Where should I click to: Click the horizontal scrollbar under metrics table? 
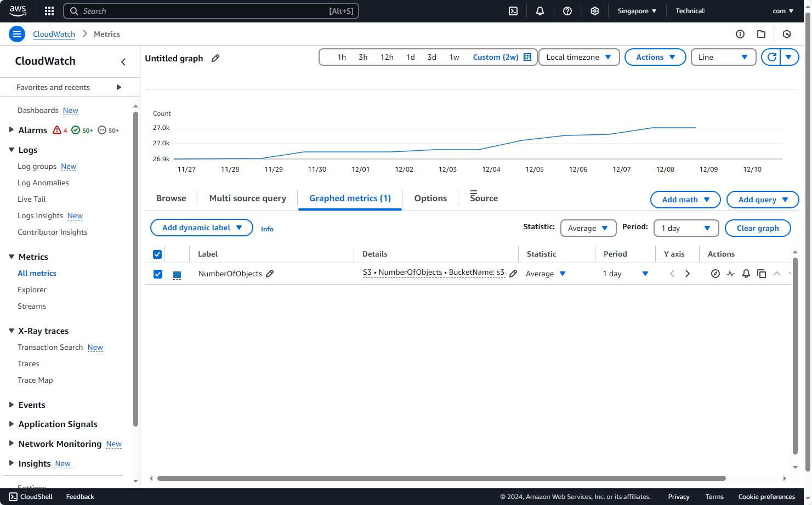[x=441, y=478]
